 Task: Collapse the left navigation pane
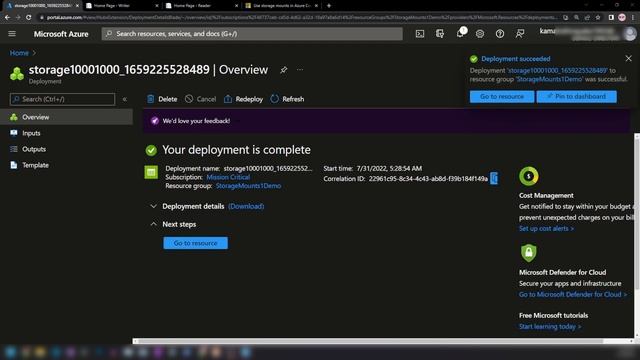124,99
